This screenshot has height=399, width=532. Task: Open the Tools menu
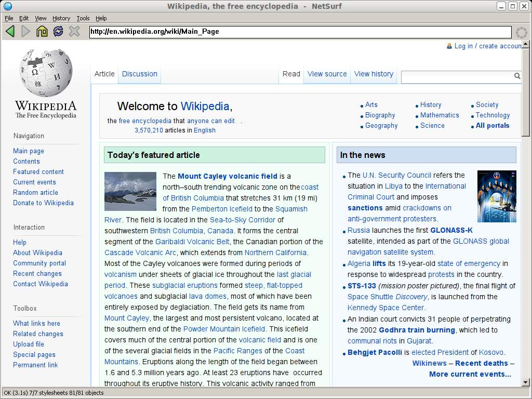[83, 18]
